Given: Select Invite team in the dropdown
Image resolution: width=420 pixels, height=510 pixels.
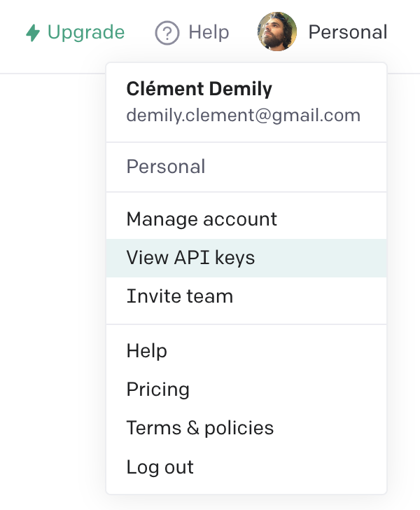Looking at the screenshot, I should [x=180, y=296].
